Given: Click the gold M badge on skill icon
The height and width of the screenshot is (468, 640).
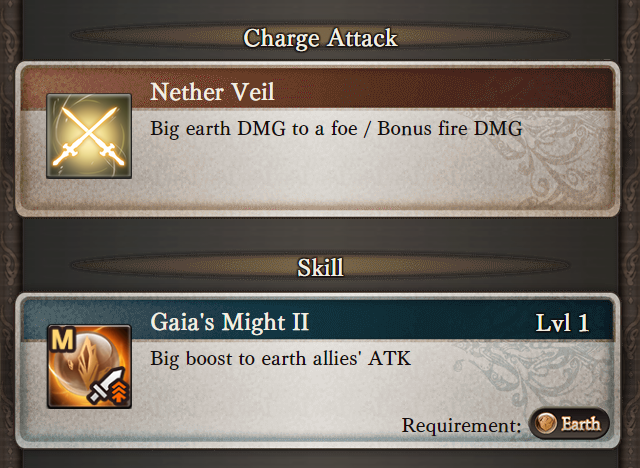Looking at the screenshot, I should coord(63,339).
